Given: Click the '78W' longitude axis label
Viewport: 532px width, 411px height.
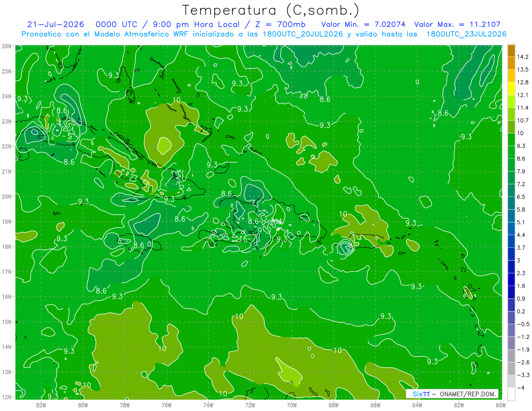Looking at the screenshot, I should 125,405.
